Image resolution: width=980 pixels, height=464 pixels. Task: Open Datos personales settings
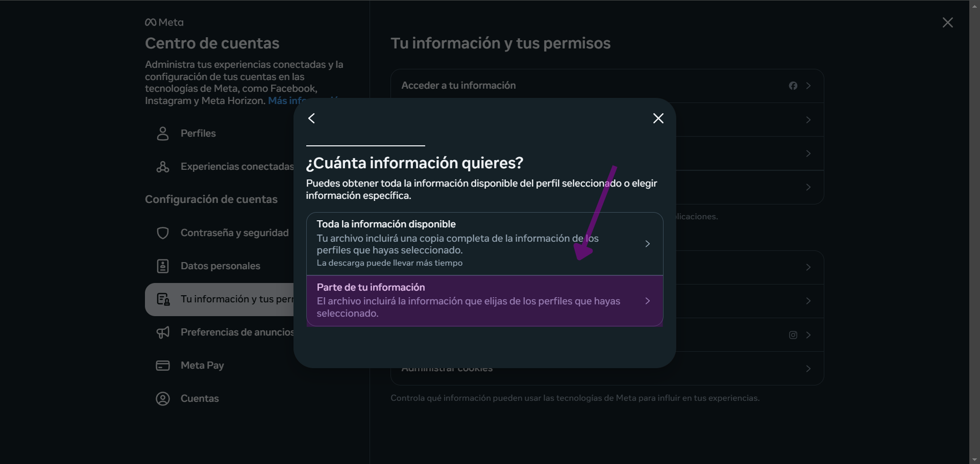[219, 266]
